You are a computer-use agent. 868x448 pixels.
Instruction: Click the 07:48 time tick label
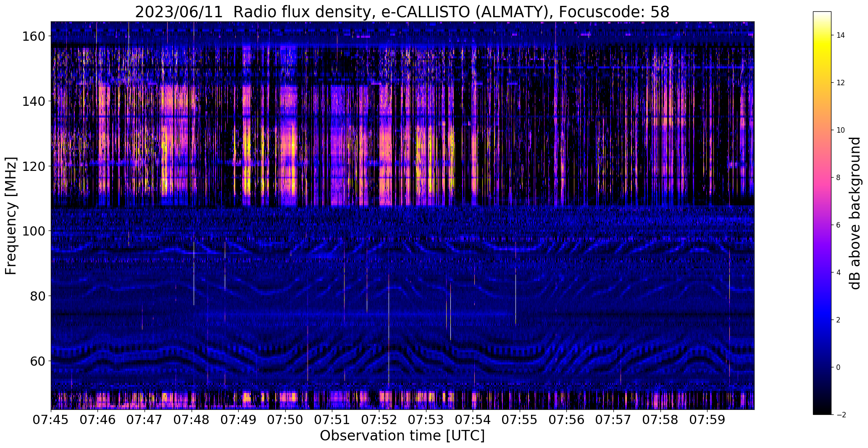coord(192,420)
